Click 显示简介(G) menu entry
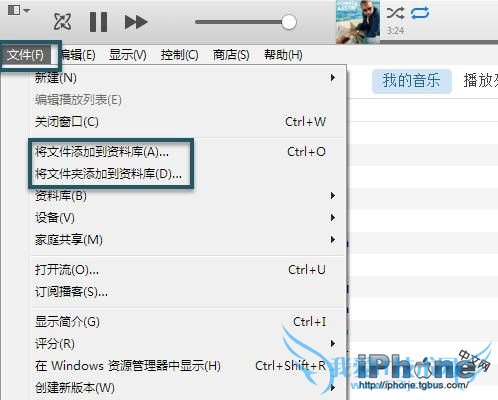Viewport: 498px width, 400px height. tap(187, 322)
